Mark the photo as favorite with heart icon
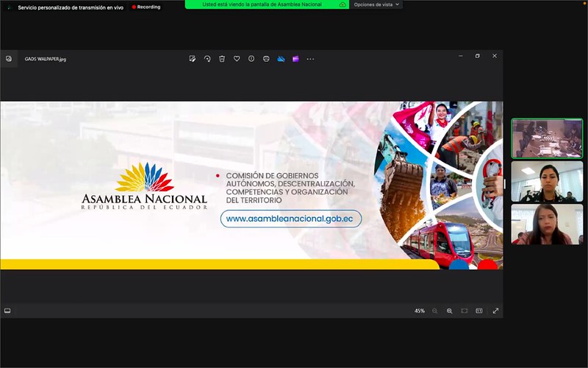The width and height of the screenshot is (588, 368). [237, 59]
